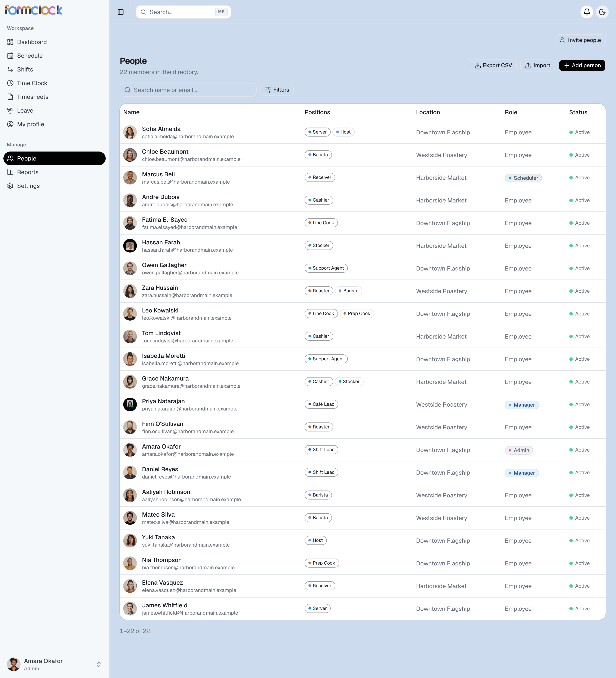The height and width of the screenshot is (678, 616).
Task: Expand the Amara Okafor account switcher
Action: pyautogui.click(x=55, y=665)
